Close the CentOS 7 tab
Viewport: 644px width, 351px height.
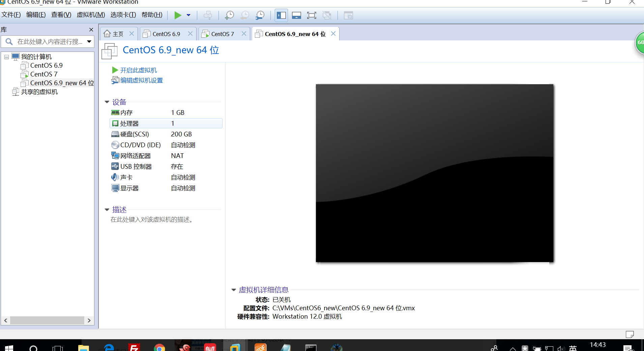244,34
